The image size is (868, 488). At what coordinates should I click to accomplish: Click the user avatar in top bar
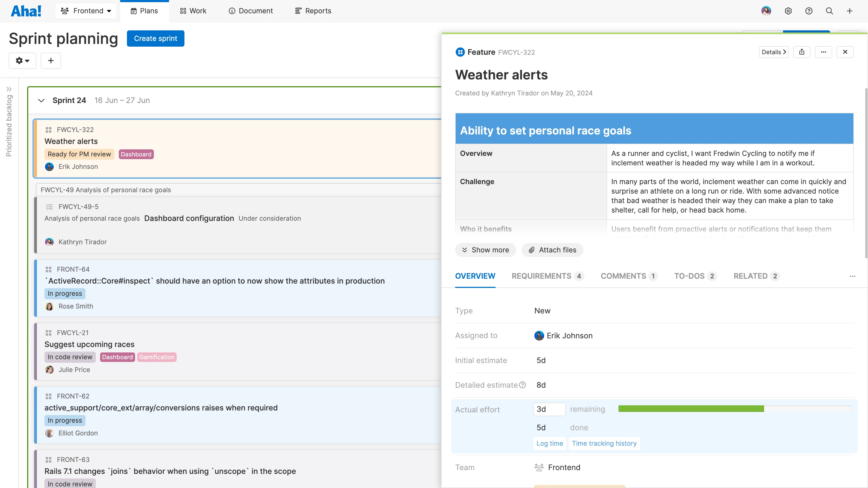[766, 11]
